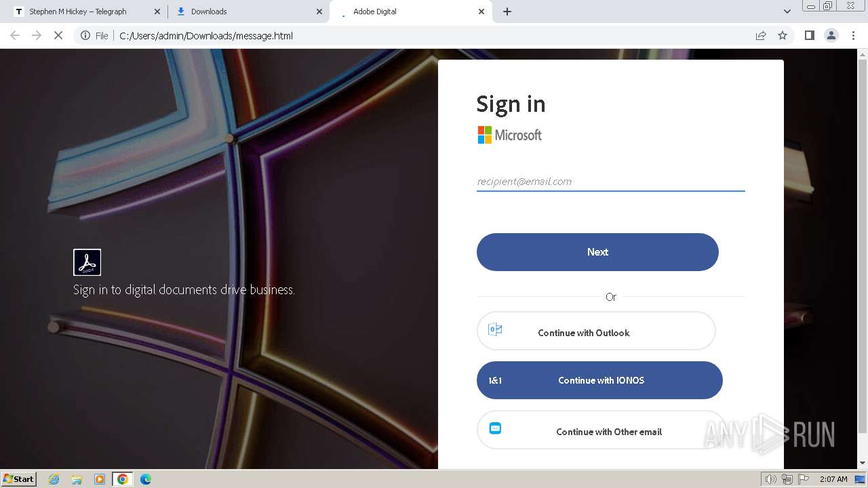
Task: Close the Downloads tab
Action: [319, 12]
